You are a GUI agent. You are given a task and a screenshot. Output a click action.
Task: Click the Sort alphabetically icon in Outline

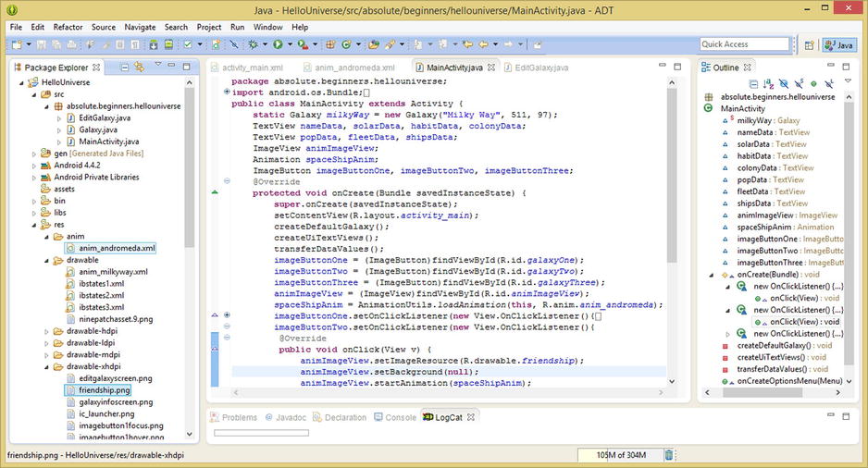coord(770,83)
